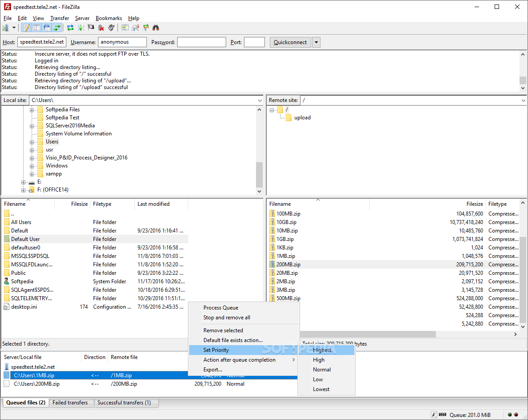Click the desktop.ini file icon
The width and height of the screenshot is (528, 420).
[x=6, y=307]
